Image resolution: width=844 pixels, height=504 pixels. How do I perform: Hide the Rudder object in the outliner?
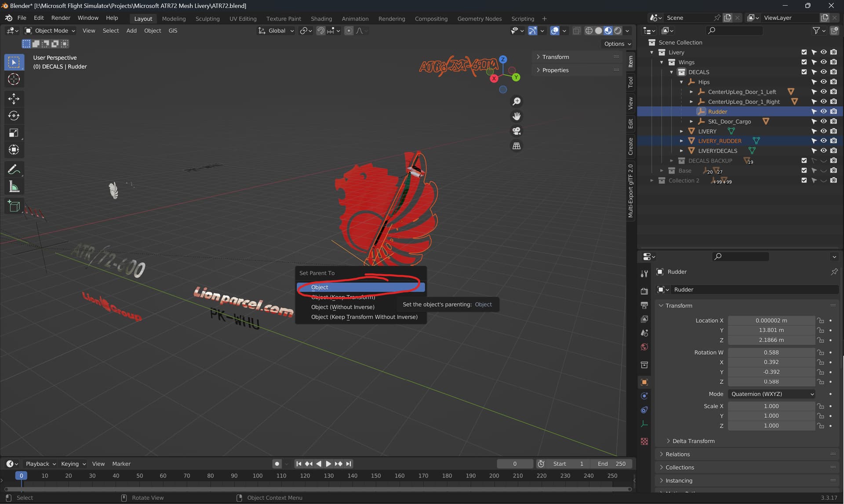823,111
